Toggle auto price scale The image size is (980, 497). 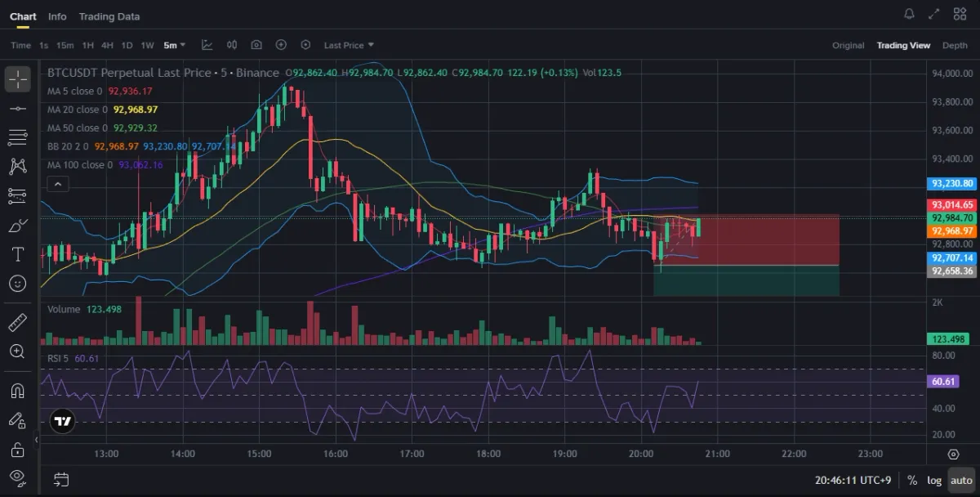[961, 481]
